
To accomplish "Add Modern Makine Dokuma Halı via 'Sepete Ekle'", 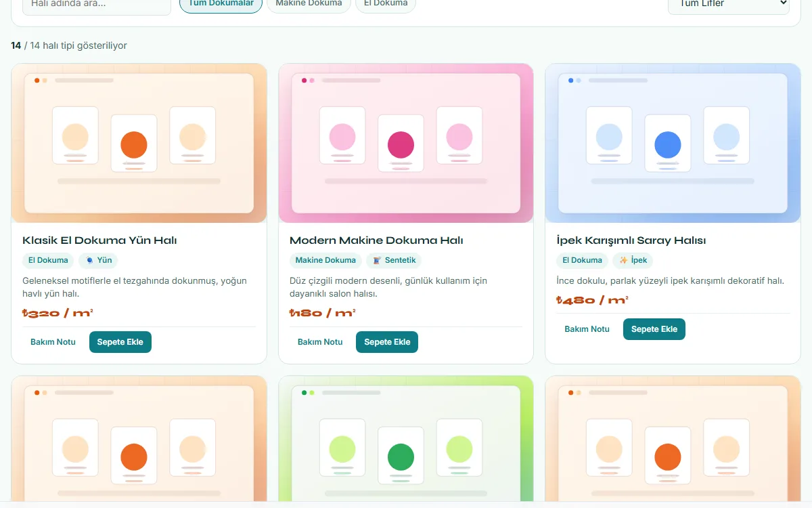I will [x=387, y=342].
